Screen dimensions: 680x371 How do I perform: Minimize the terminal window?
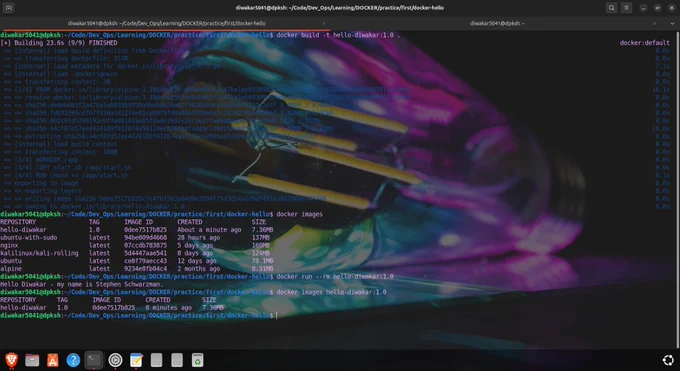pyautogui.click(x=643, y=8)
